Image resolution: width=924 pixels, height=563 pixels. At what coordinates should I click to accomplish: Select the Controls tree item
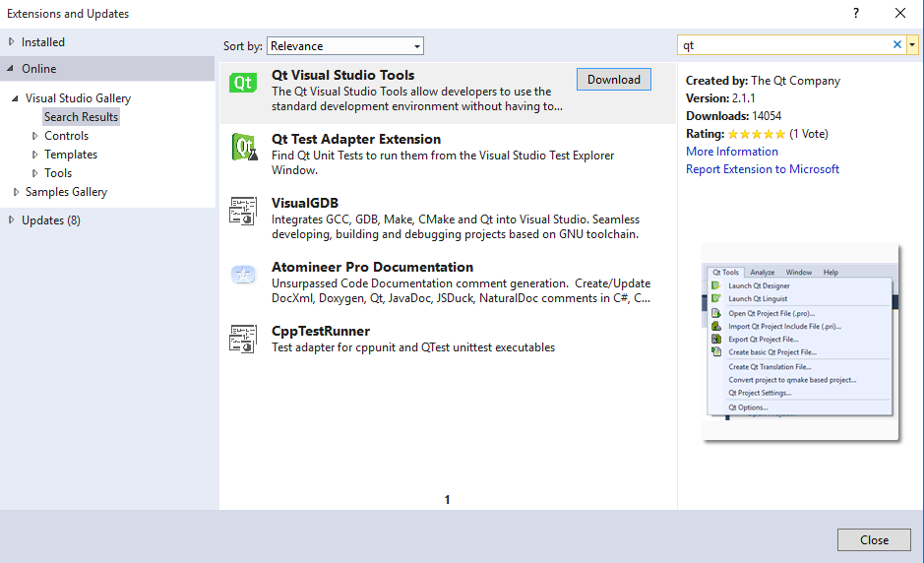(x=67, y=136)
